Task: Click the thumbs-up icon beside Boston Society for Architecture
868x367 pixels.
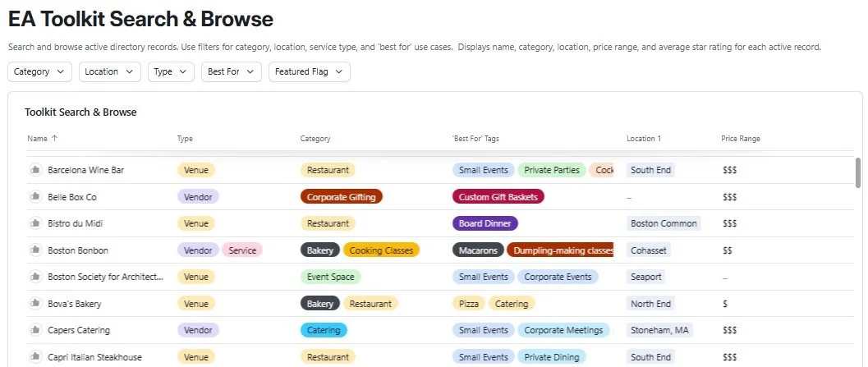Action: [x=35, y=277]
